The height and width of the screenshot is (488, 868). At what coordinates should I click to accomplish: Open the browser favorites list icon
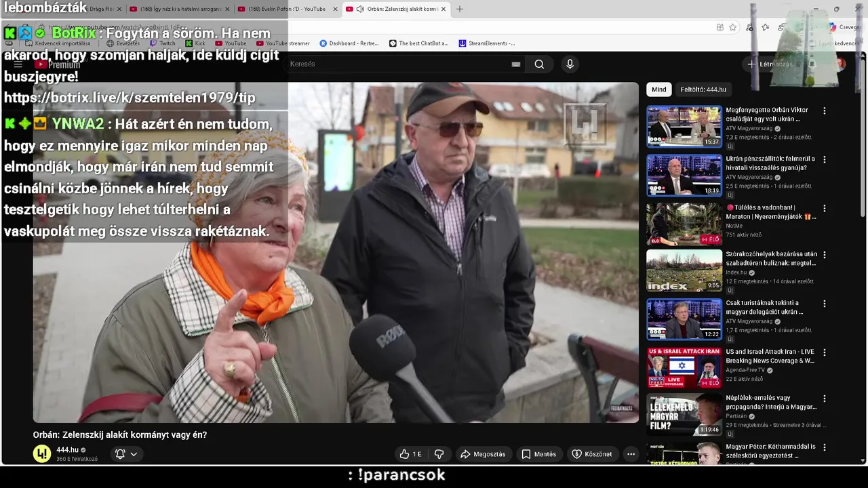pyautogui.click(x=766, y=27)
